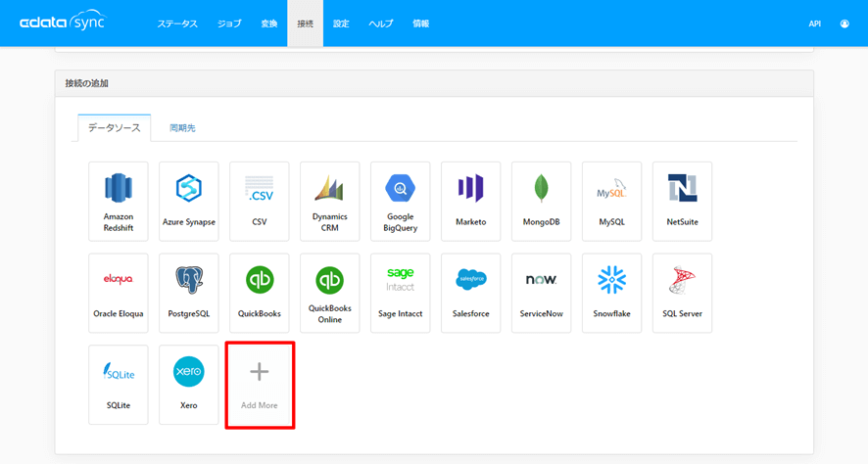Go to the 変換 page
This screenshot has width=868, height=464.
point(269,23)
